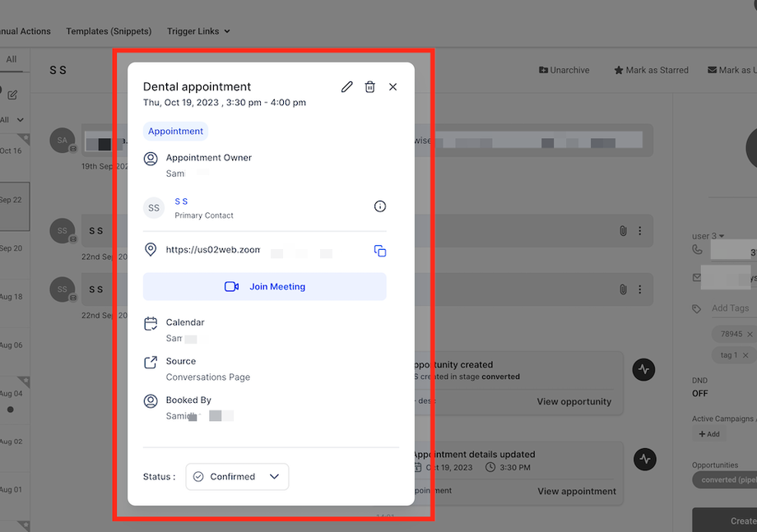The image size is (757, 532).
Task: Click the Join Meeting button
Action: point(265,286)
